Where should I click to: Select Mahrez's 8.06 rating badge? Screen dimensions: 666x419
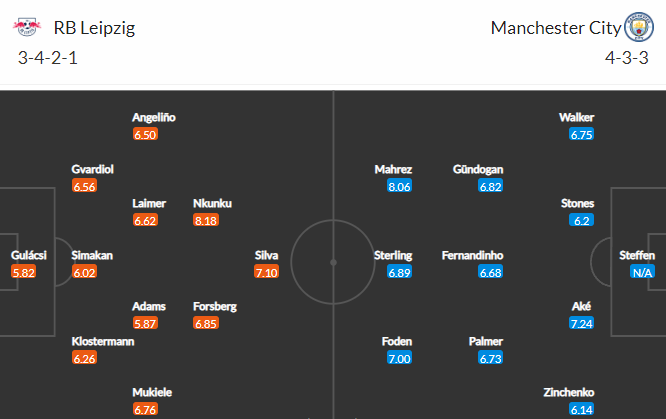(x=399, y=186)
